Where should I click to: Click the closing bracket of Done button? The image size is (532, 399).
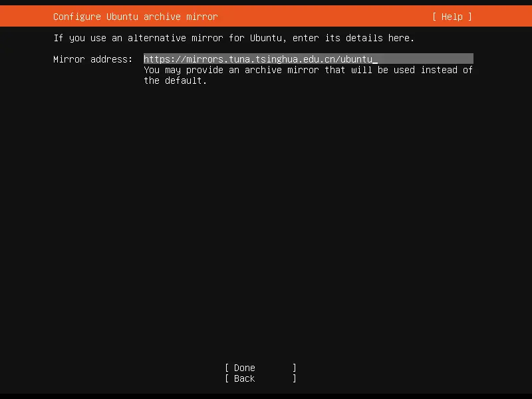[294, 368]
